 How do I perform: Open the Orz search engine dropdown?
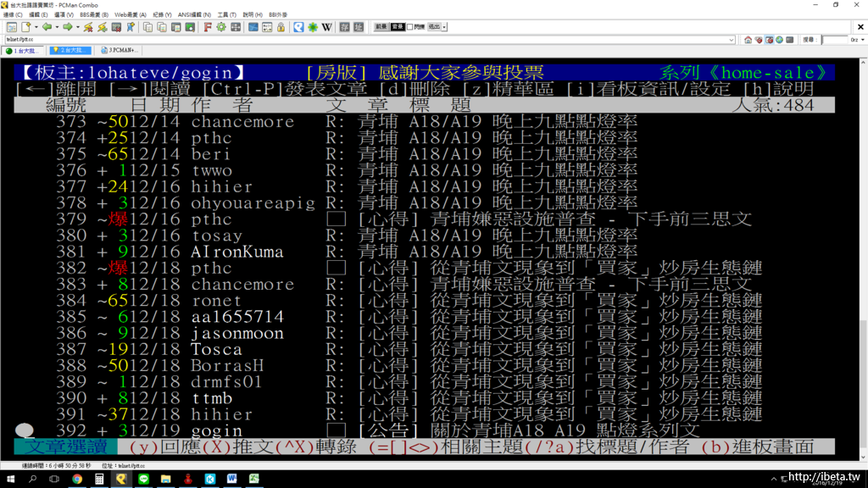pos(854,40)
